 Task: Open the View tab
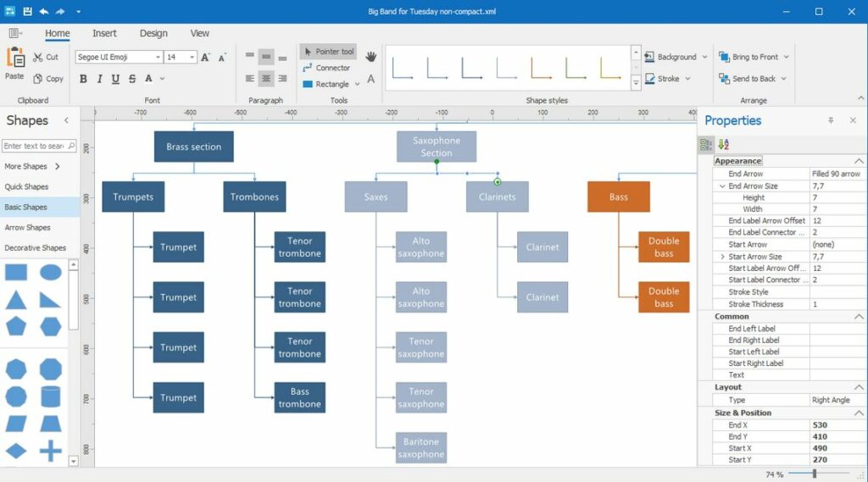click(200, 33)
